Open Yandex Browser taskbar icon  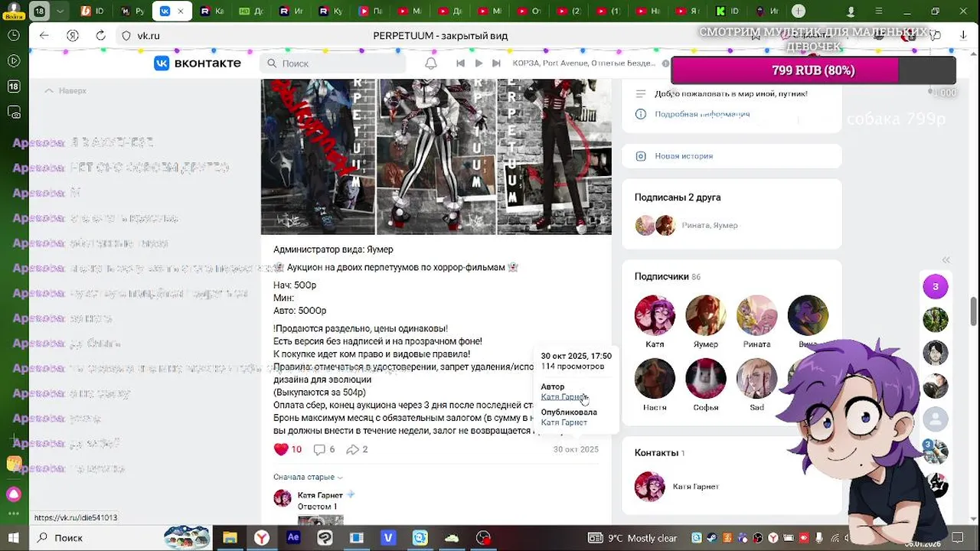[262, 538]
